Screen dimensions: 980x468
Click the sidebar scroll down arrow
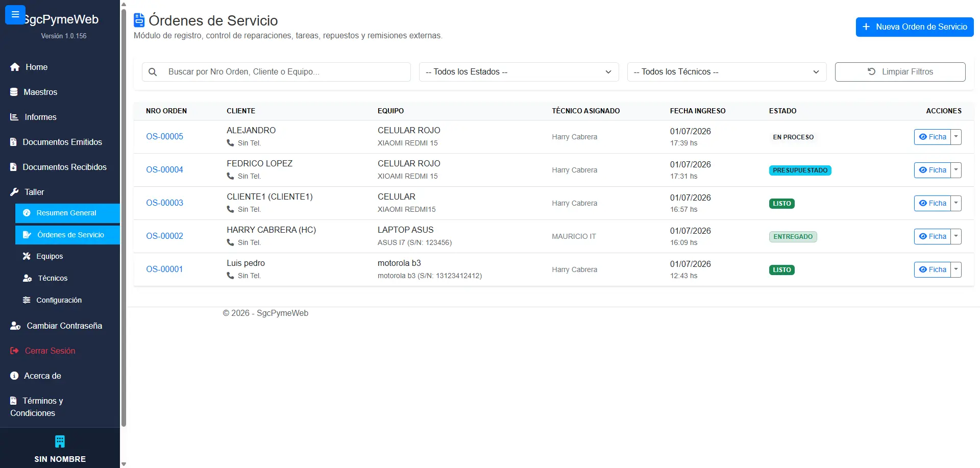coord(124,464)
